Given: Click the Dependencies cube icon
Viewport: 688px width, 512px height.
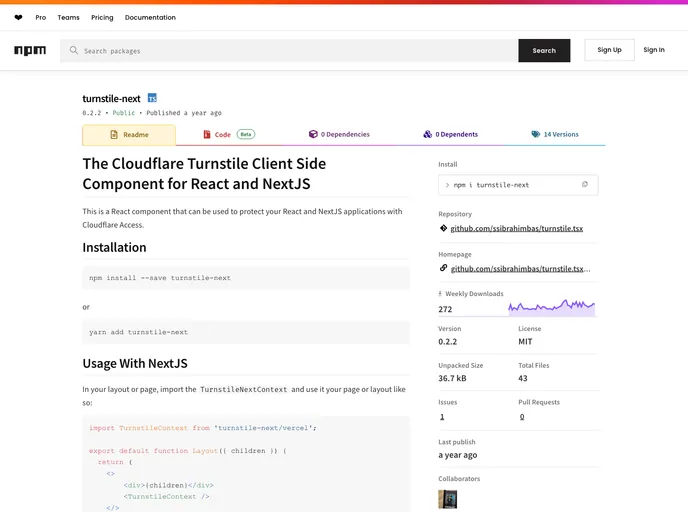Looking at the screenshot, I should [313, 134].
